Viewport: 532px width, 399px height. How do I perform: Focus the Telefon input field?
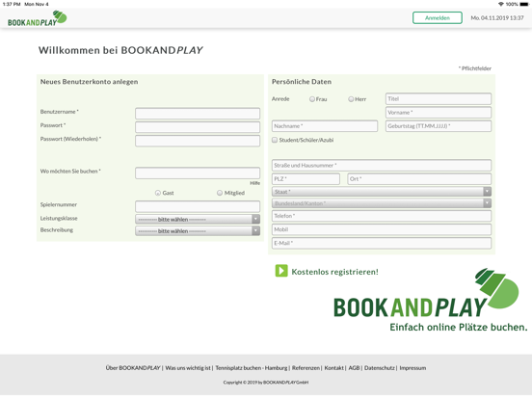tap(382, 216)
